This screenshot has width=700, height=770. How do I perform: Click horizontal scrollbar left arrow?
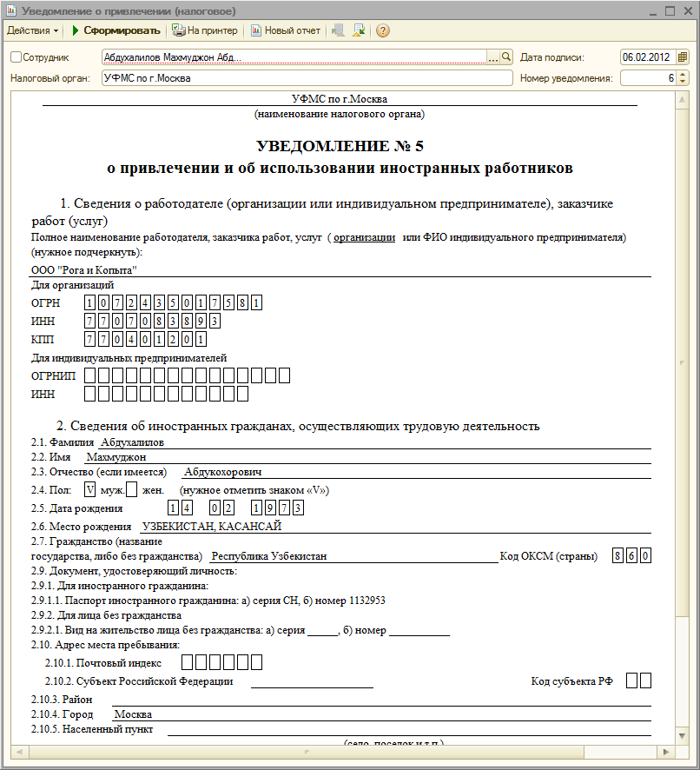(x=20, y=752)
